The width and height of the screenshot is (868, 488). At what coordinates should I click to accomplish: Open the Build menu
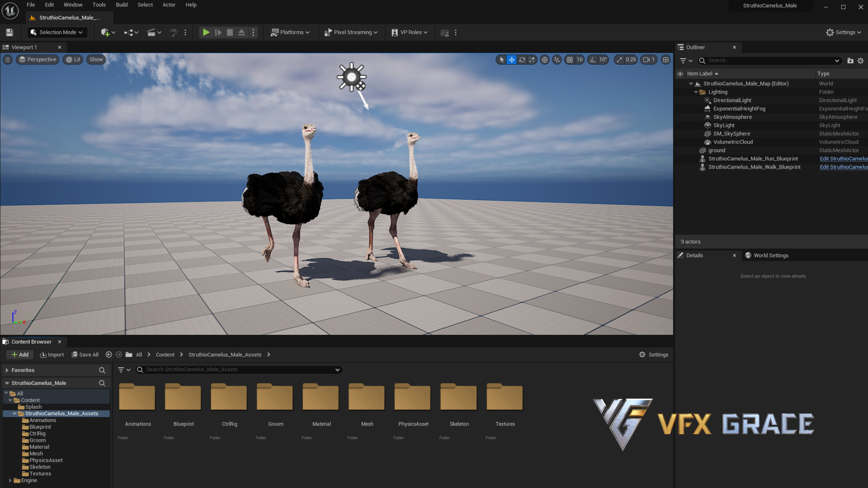(x=122, y=5)
